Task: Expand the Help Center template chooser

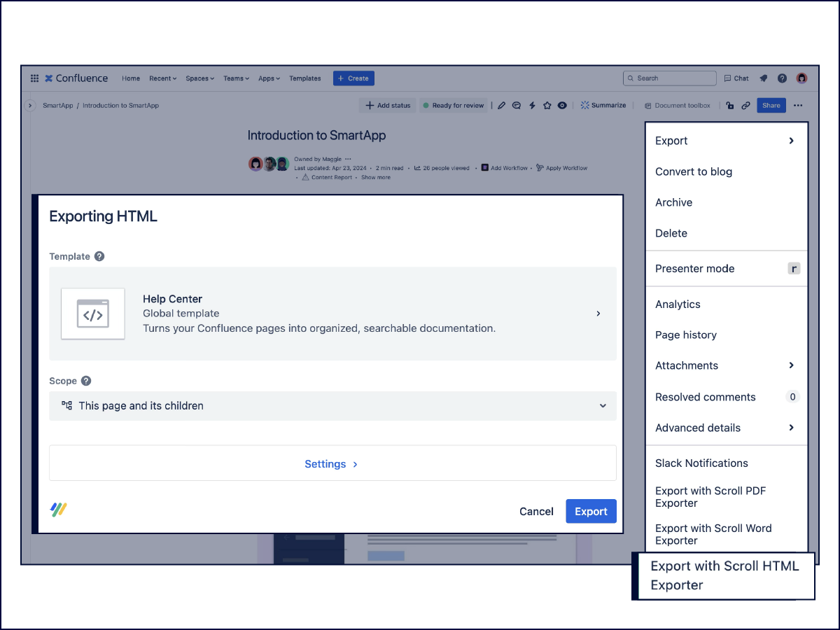Action: point(598,314)
